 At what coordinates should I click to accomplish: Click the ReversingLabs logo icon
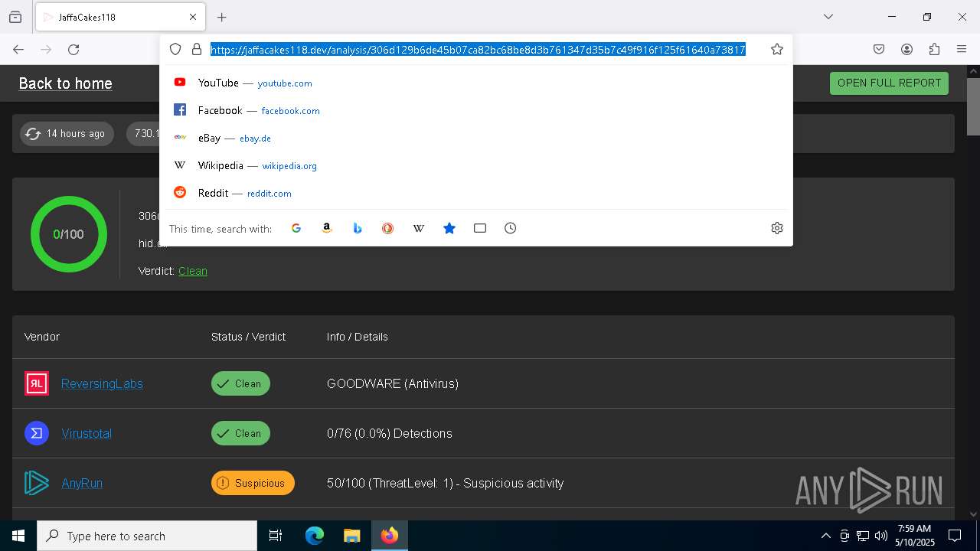click(x=37, y=383)
